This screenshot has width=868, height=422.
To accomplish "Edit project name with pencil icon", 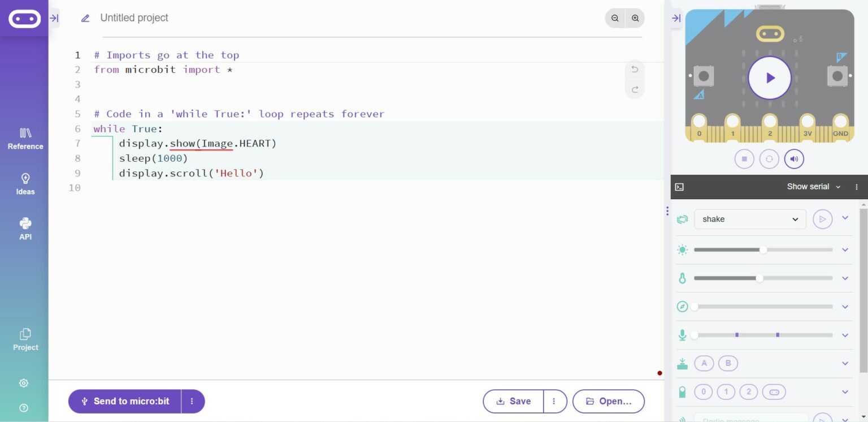I will [85, 18].
